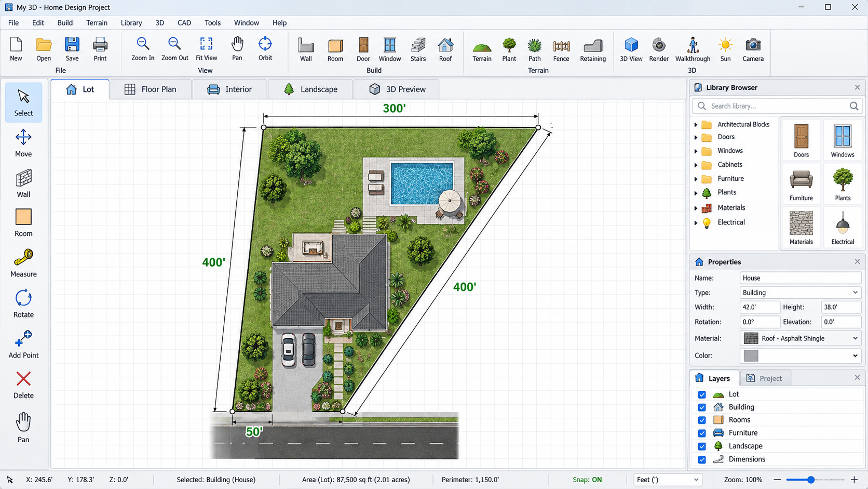Start a Walkthrough in 3D

[693, 49]
